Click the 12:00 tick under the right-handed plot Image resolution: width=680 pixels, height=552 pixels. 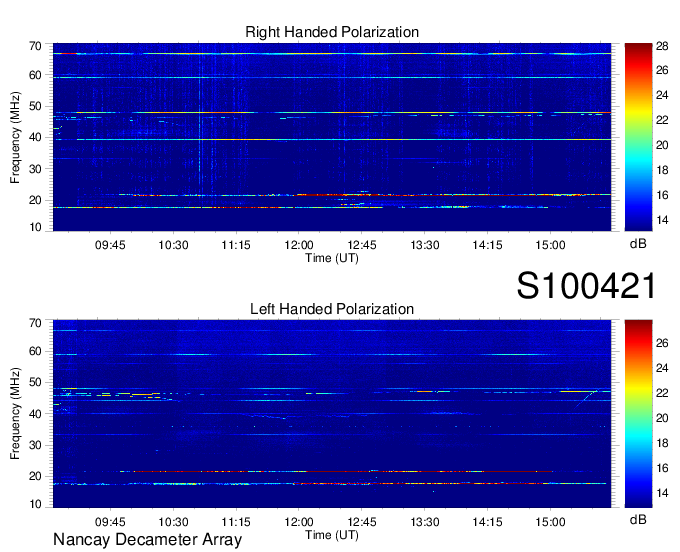point(299,245)
